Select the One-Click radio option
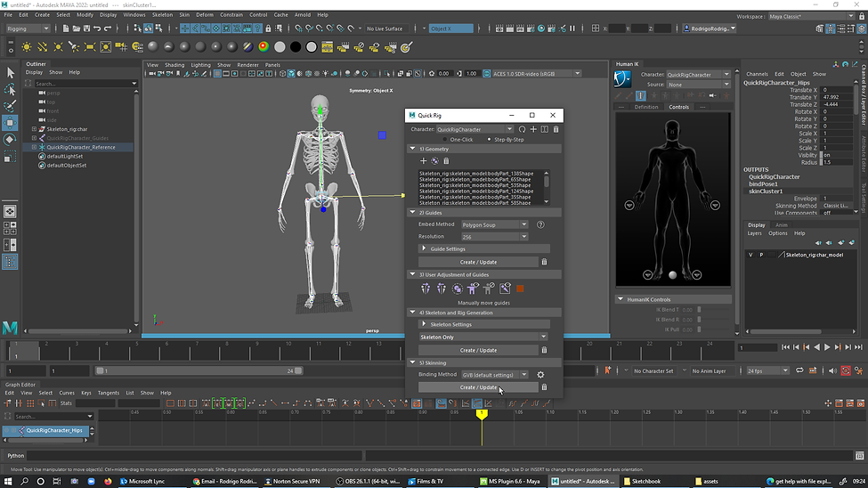868x488 pixels. (x=445, y=140)
